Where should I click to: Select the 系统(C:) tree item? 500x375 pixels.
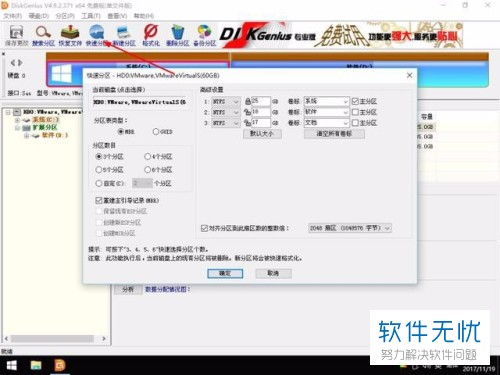[x=45, y=120]
